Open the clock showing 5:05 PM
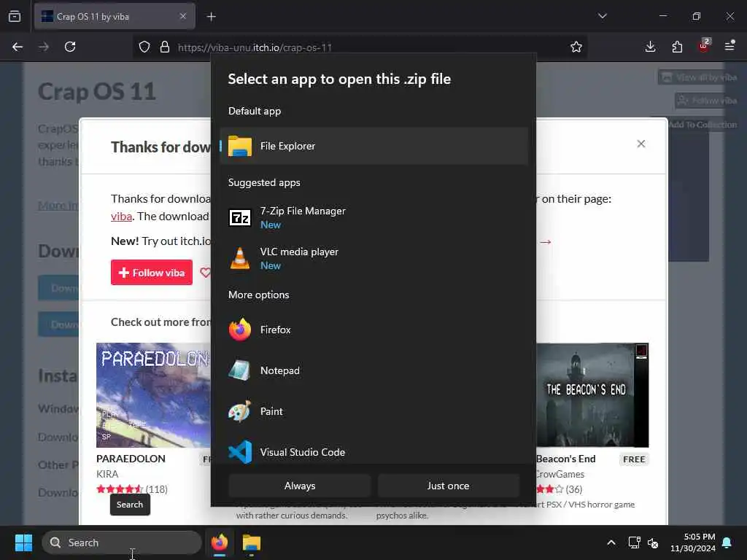The image size is (747, 560). pos(693,542)
